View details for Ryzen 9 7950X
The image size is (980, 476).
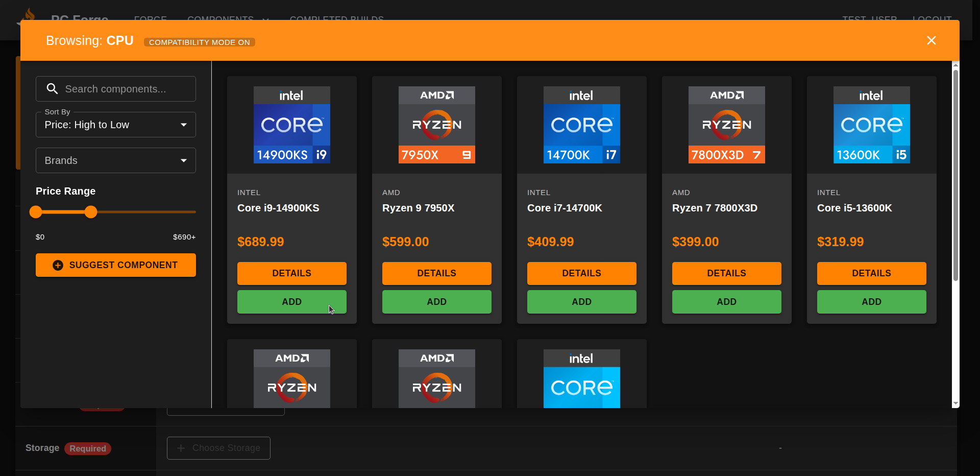click(436, 273)
